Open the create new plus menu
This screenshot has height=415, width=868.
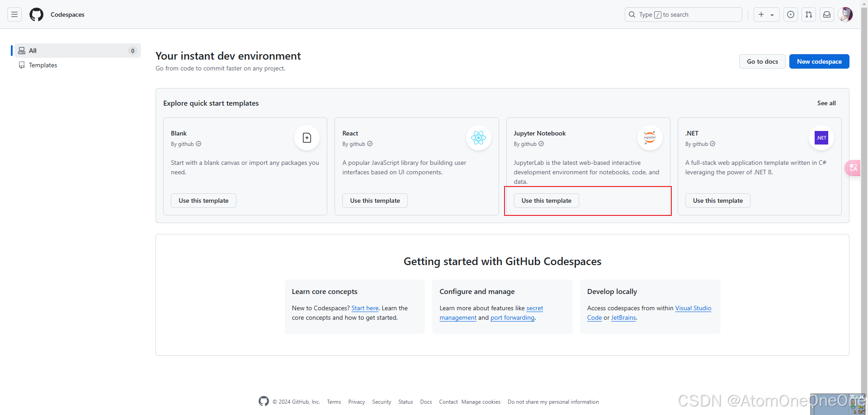click(766, 14)
